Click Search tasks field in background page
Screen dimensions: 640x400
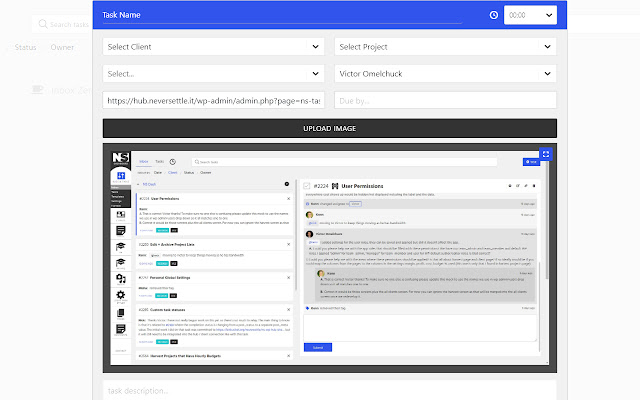pyautogui.click(x=63, y=24)
